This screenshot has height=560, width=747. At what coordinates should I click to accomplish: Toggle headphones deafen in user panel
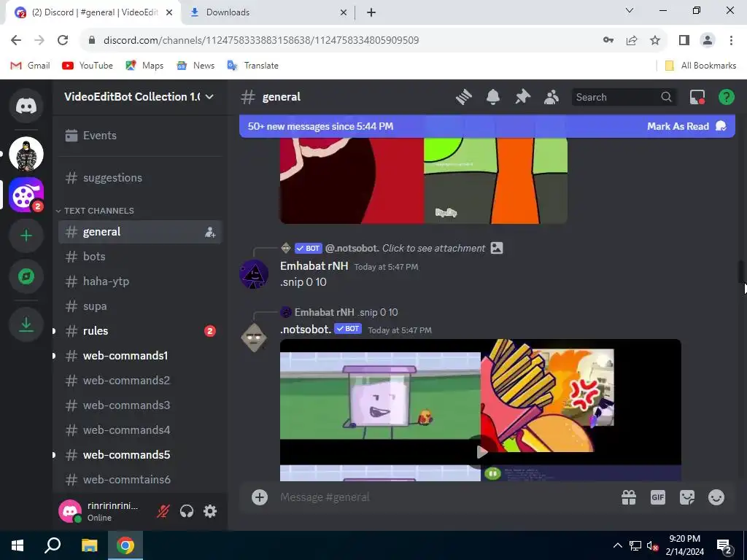pyautogui.click(x=187, y=511)
